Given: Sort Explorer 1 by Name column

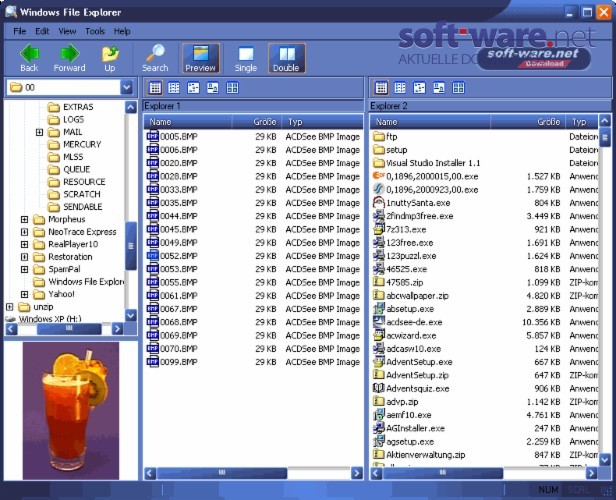Looking at the screenshot, I should [x=188, y=122].
